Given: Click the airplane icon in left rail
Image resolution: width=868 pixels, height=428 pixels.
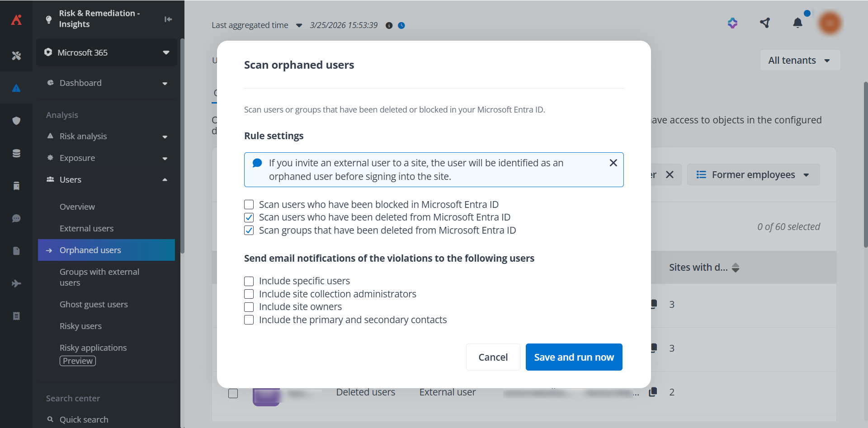Looking at the screenshot, I should coord(16,283).
